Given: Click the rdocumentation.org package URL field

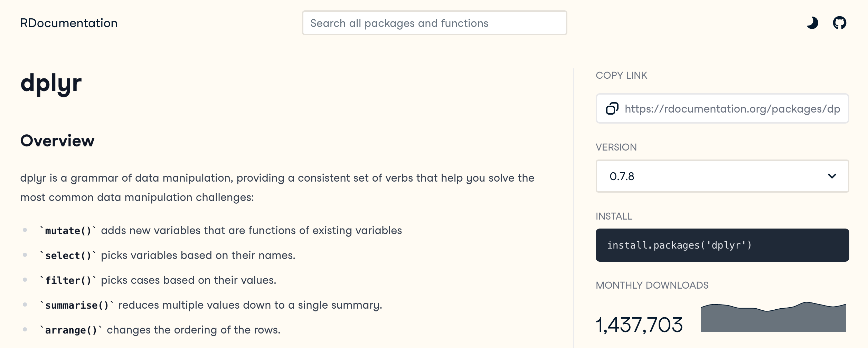Looking at the screenshot, I should coord(732,109).
